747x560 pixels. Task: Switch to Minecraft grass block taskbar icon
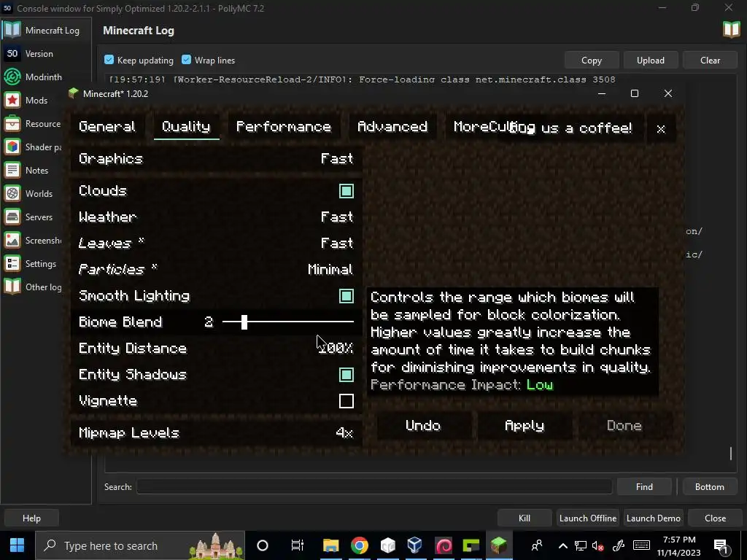[499, 545]
